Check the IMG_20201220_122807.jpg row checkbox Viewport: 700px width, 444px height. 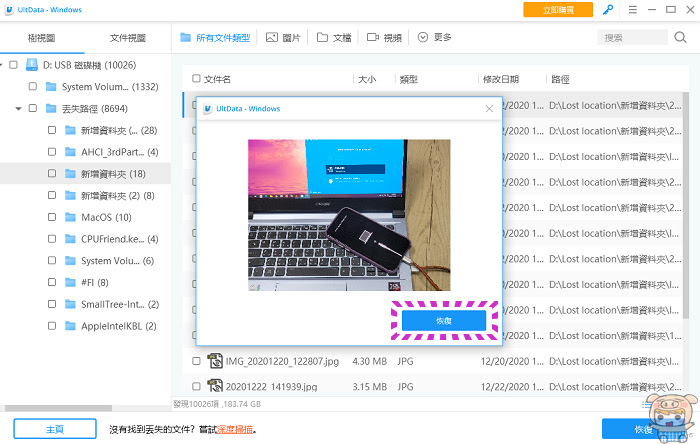point(196,361)
